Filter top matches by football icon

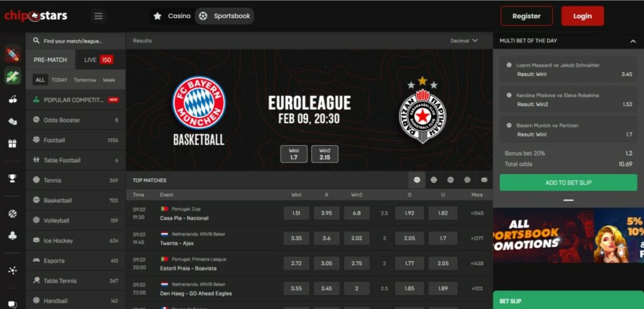(417, 180)
